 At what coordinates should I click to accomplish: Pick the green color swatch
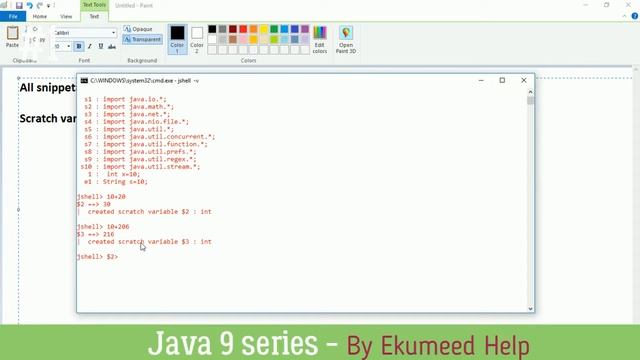(x=274, y=29)
